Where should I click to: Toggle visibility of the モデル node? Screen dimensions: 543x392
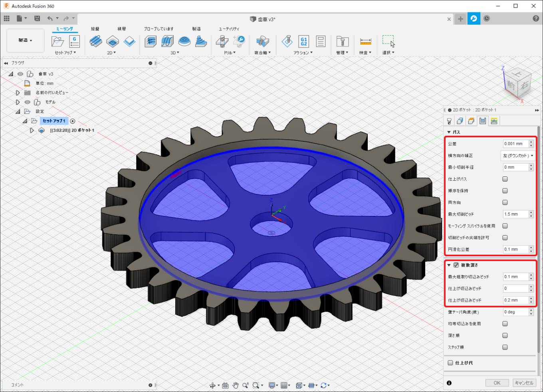27,102
